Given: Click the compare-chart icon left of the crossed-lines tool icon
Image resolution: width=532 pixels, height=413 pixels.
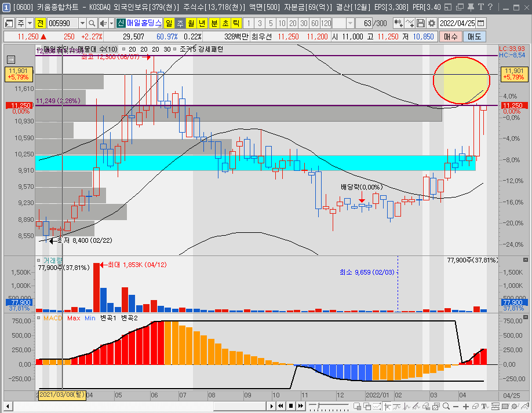Looking at the screenshot, I should coord(398,23).
